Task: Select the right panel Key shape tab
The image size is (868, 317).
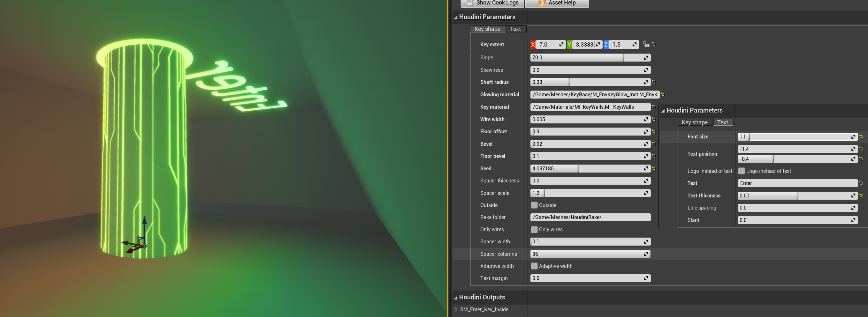Action: coord(695,122)
